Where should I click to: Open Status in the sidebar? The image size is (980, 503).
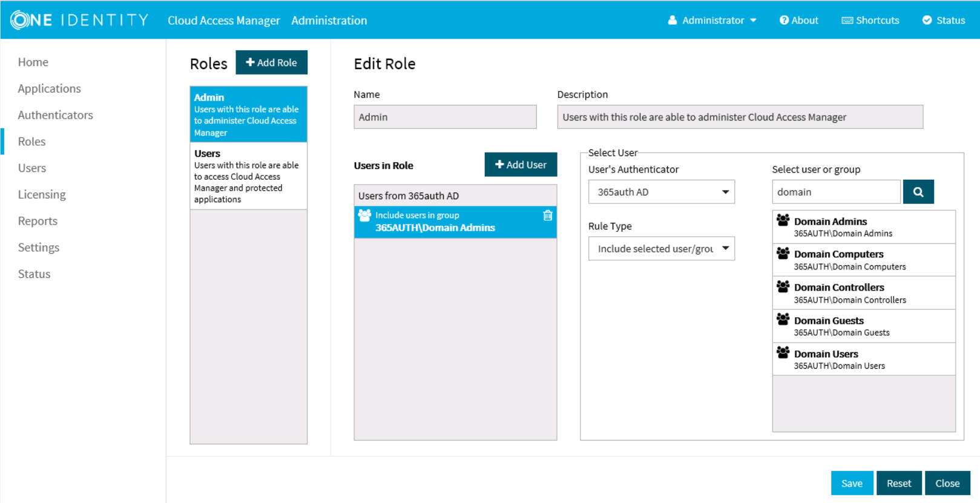(34, 274)
